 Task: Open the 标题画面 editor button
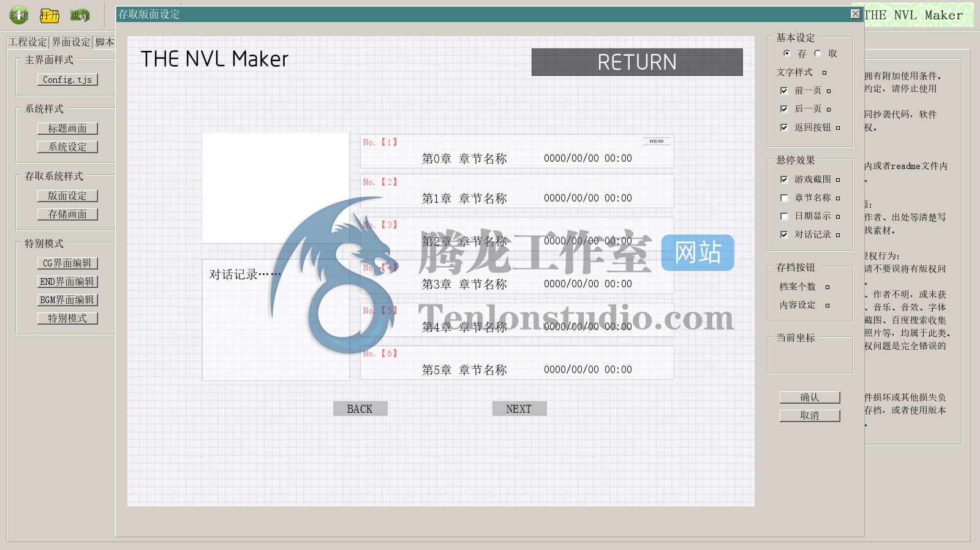tap(67, 129)
